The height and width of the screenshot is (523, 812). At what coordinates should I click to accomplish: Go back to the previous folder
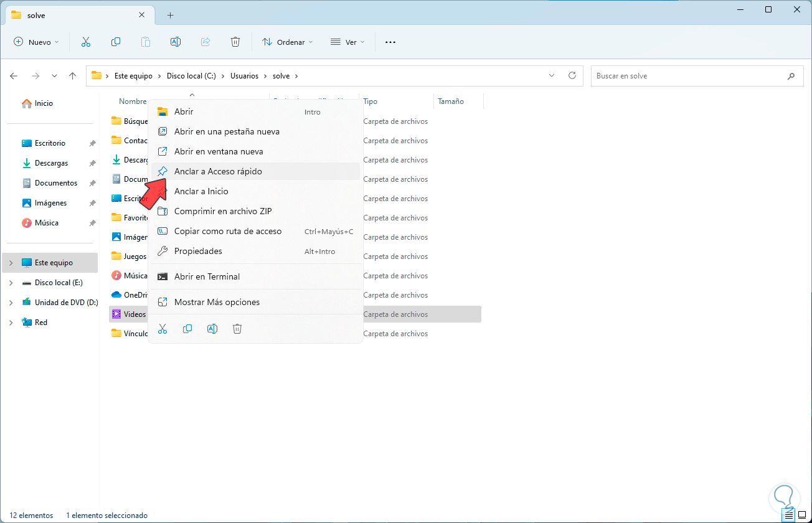coord(14,76)
